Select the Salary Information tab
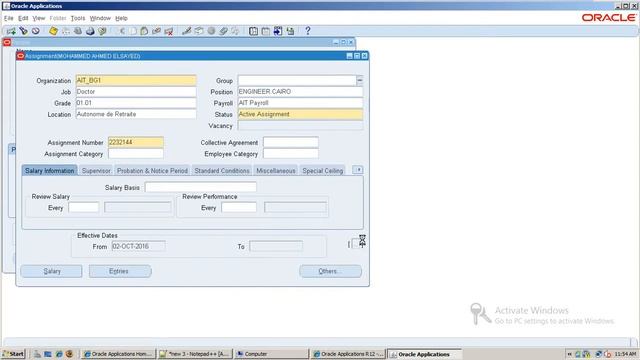Image resolution: width=640 pixels, height=360 pixels. coord(49,171)
